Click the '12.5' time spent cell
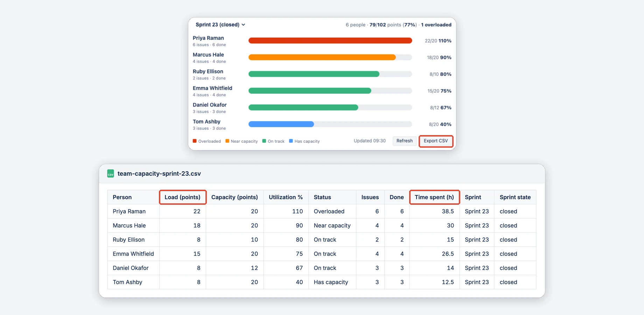This screenshot has height=315, width=644. click(x=434, y=282)
